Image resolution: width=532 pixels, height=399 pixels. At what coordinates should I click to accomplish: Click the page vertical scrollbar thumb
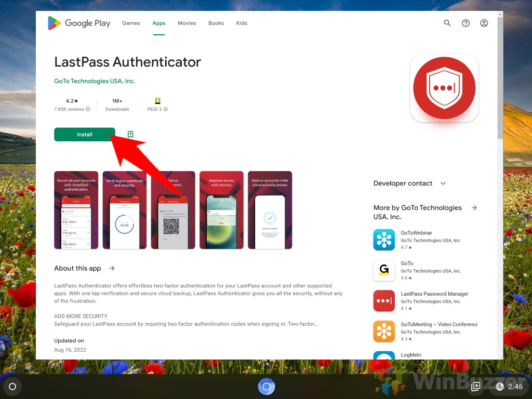tap(500, 78)
